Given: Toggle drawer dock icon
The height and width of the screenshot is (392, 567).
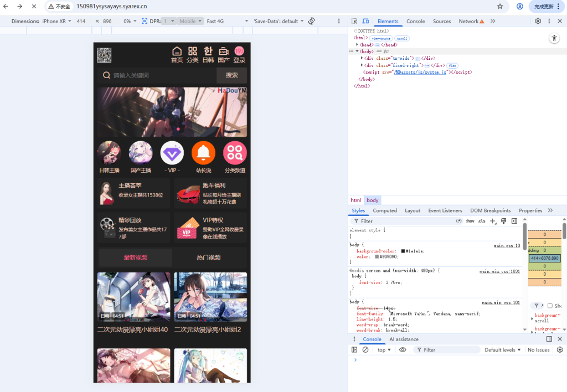Looking at the screenshot, I should [x=549, y=339].
